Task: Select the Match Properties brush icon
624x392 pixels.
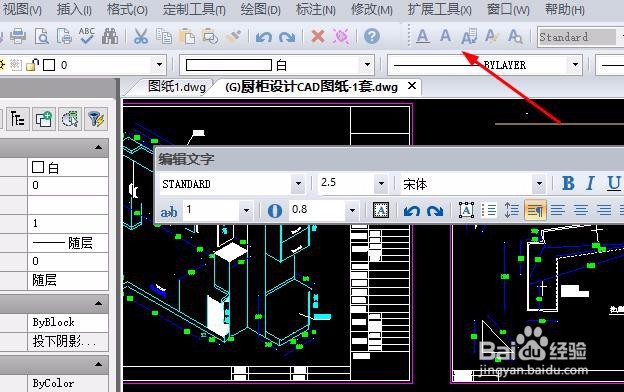Action: 233,37
